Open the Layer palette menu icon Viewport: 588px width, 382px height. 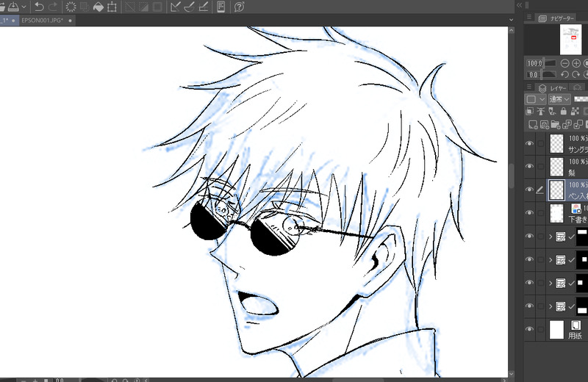tap(529, 87)
